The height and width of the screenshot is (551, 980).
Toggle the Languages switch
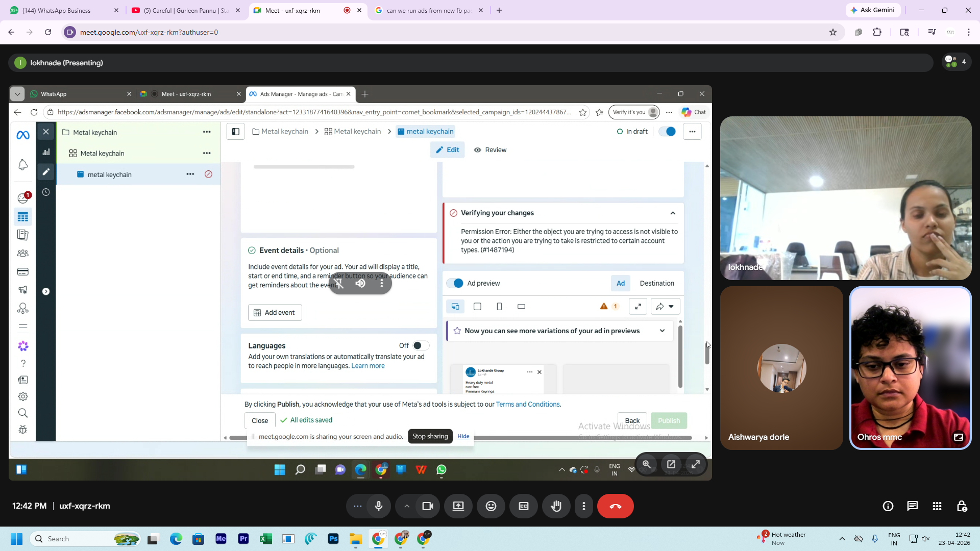[421, 346]
